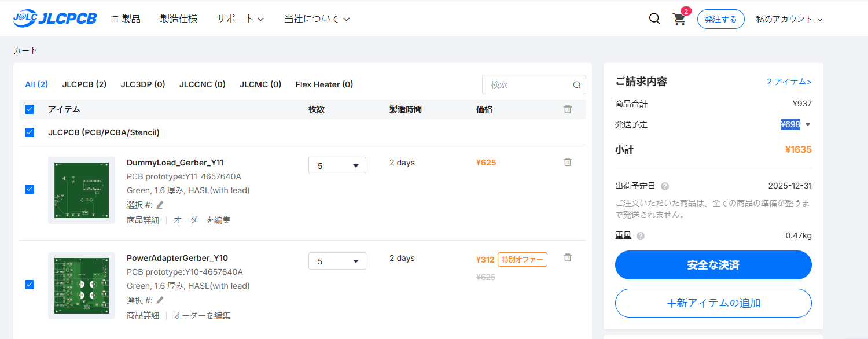The image size is (868, 339).
Task: Click the trash icon in table header
Action: tap(568, 109)
